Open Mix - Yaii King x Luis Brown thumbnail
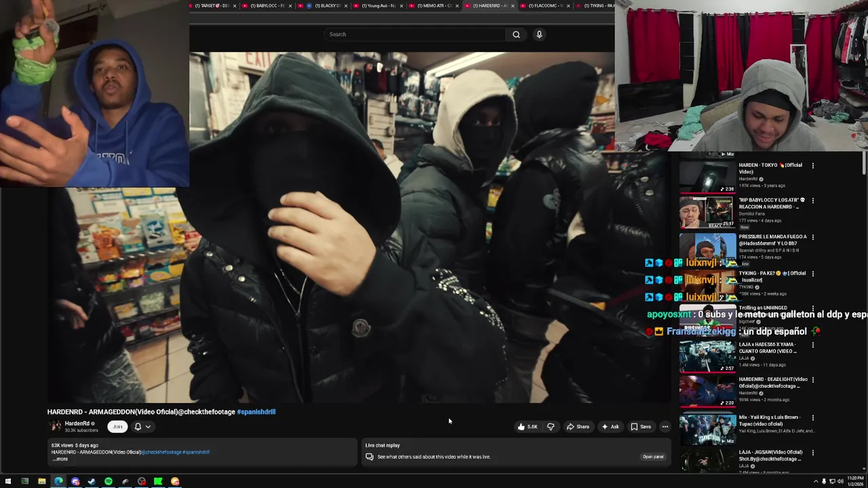Screen dimensions: 868x488 [707, 430]
